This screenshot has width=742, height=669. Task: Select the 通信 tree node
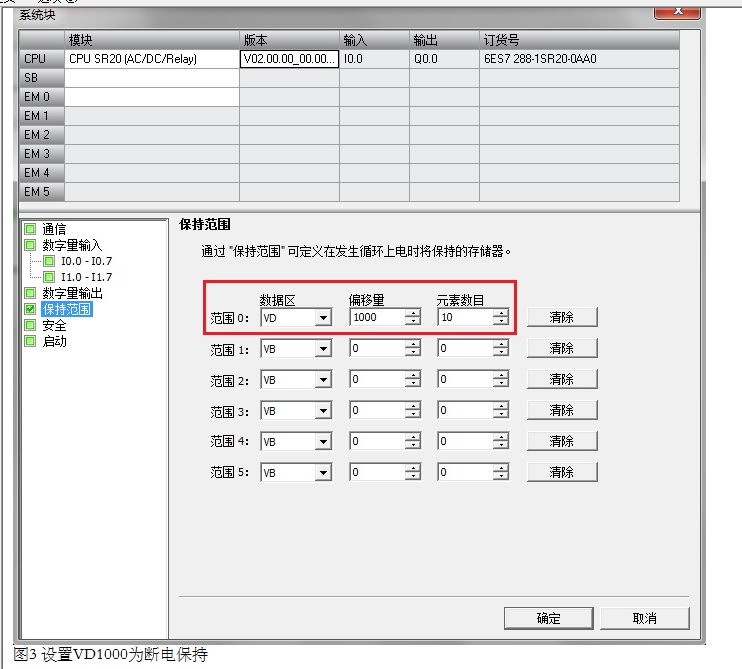point(54,229)
